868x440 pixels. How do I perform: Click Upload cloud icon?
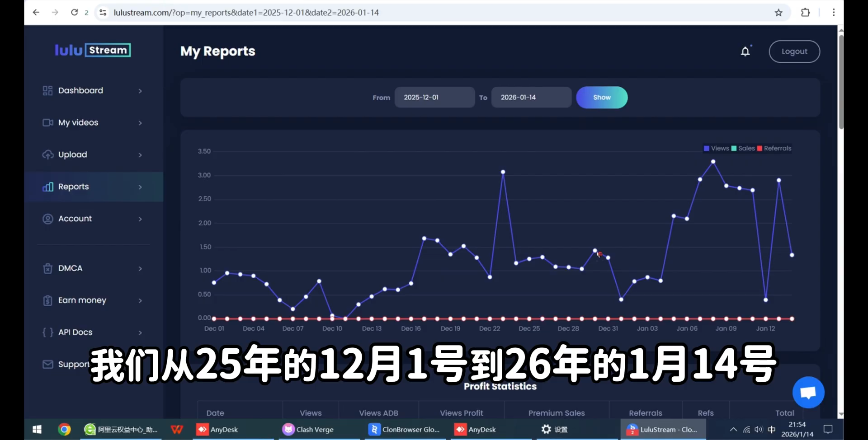tap(47, 155)
